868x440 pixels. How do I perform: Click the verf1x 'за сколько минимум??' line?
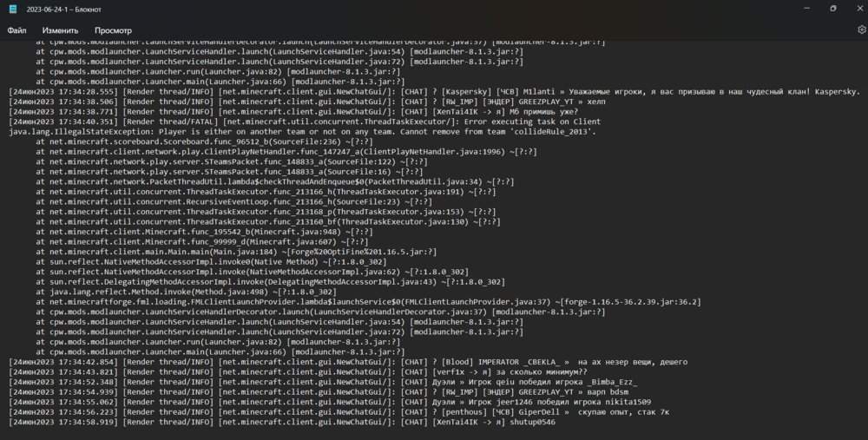(x=298, y=372)
